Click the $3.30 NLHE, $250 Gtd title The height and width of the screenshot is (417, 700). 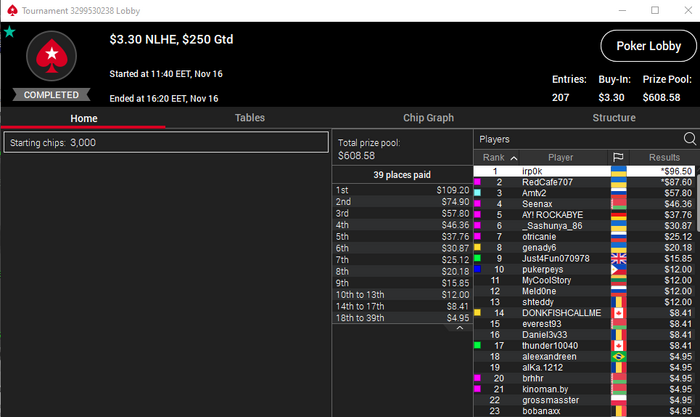(x=171, y=39)
